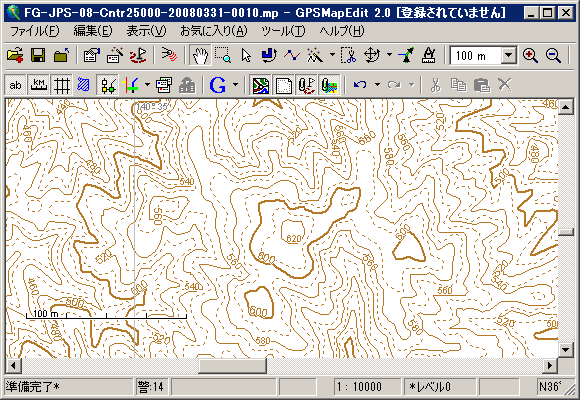Image resolution: width=580 pixels, height=400 pixels.
Task: Click the grayed copy icon
Action: 459,85
